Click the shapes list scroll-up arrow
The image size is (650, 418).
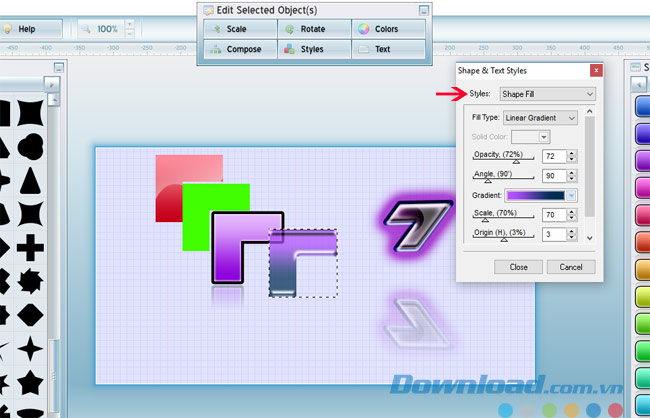(53, 99)
